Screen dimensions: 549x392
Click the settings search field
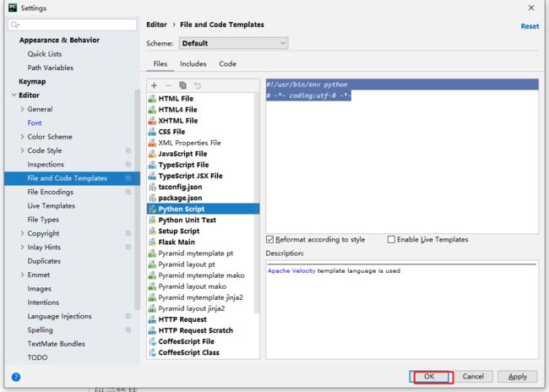[x=72, y=24]
